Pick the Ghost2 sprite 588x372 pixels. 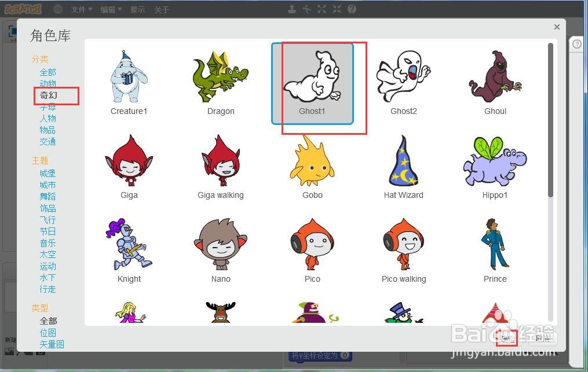pyautogui.click(x=404, y=83)
